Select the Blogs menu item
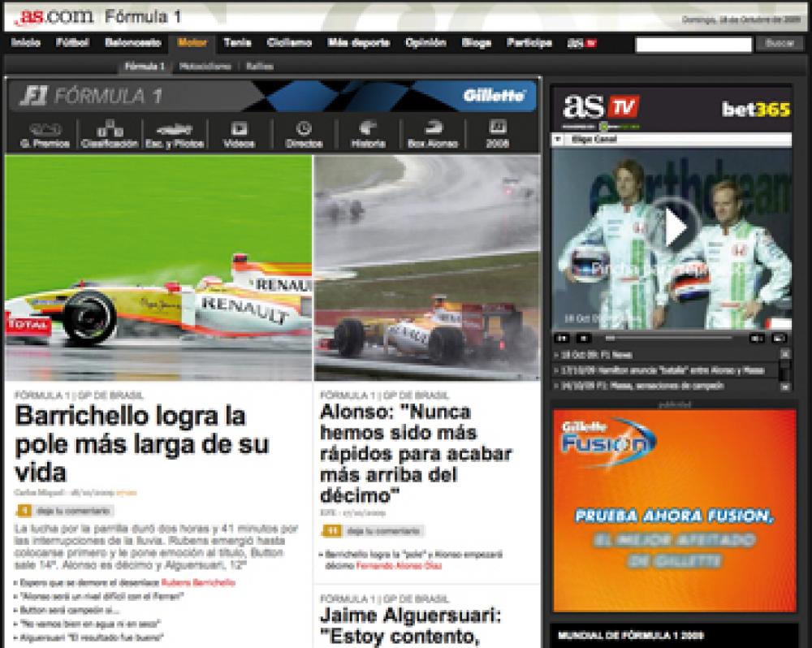The width and height of the screenshot is (812, 648). pyautogui.click(x=477, y=43)
